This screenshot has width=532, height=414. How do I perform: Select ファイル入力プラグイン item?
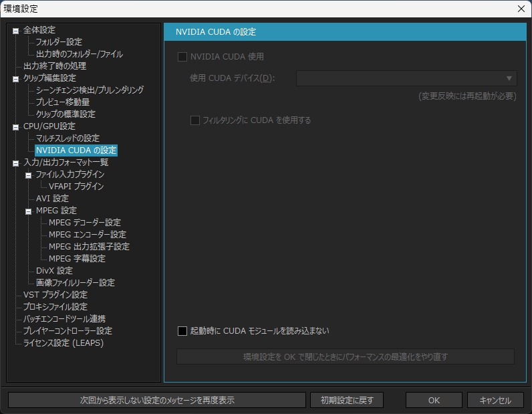click(x=70, y=174)
